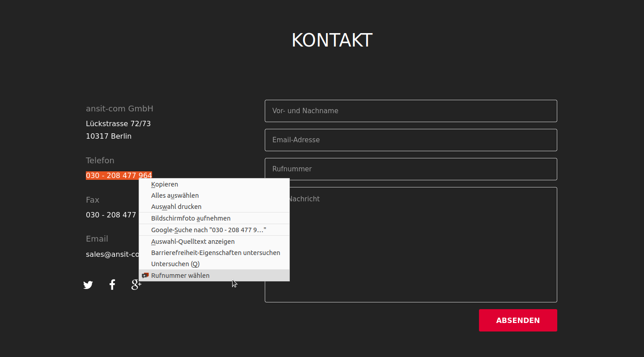The image size is (644, 357).
Task: Open the sales@ansit-com email link
Action: [x=111, y=254]
